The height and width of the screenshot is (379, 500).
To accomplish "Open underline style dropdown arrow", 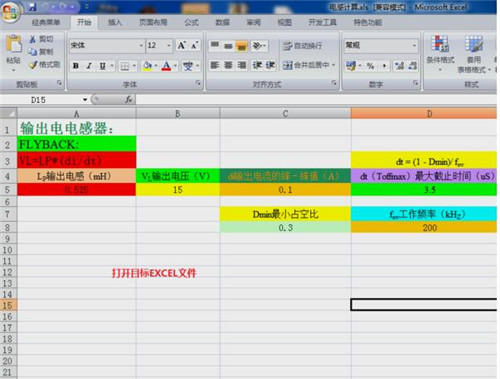I will coord(112,66).
